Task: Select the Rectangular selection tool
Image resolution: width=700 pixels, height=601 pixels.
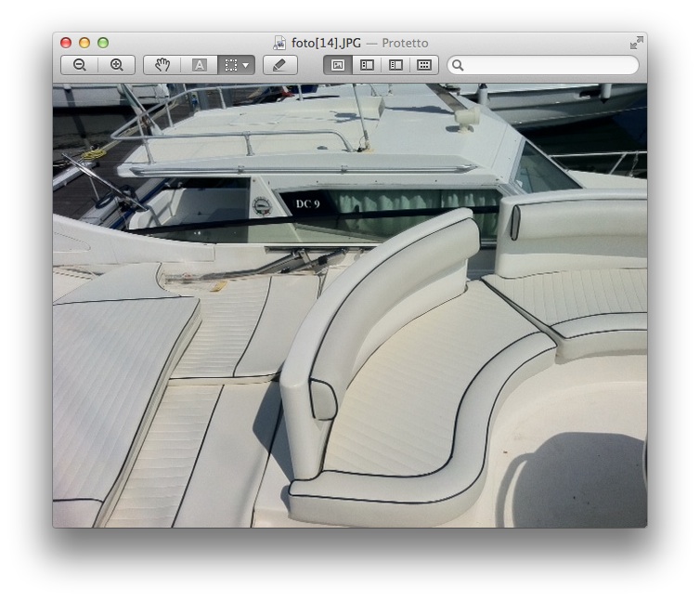Action: (x=231, y=65)
